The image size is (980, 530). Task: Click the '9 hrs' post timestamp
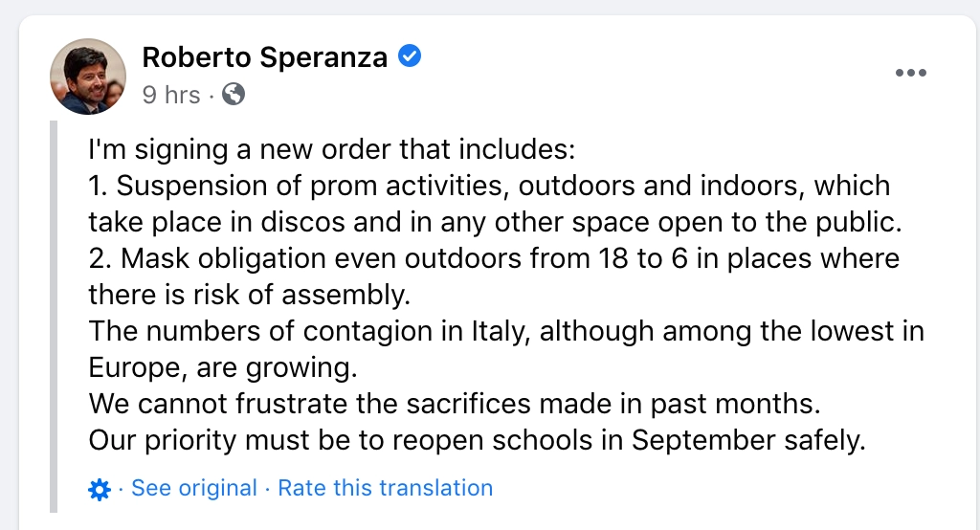(171, 95)
